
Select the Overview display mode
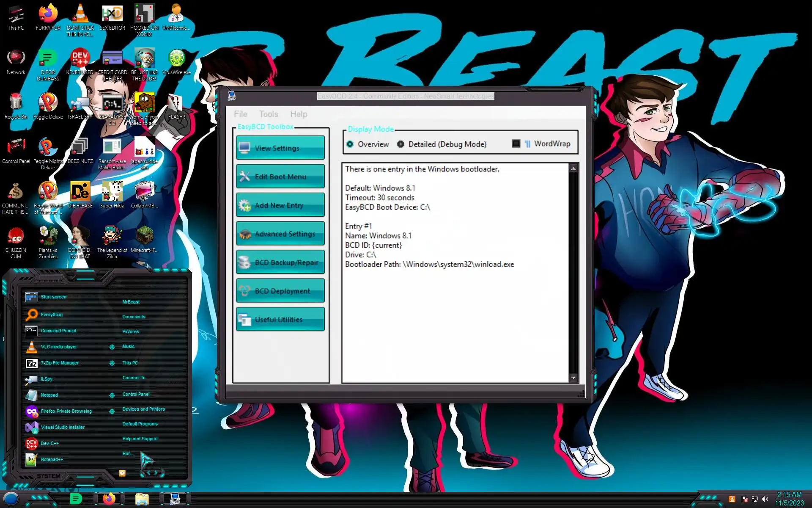click(350, 144)
